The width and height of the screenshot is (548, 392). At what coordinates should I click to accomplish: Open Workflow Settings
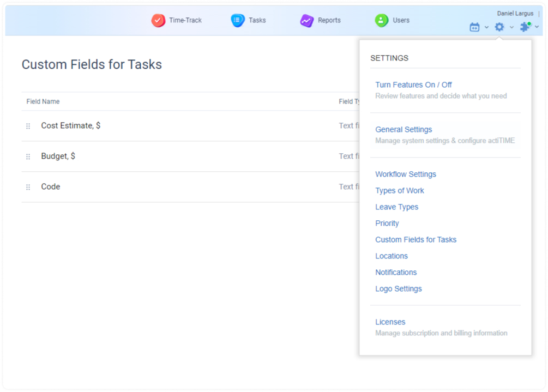point(406,174)
